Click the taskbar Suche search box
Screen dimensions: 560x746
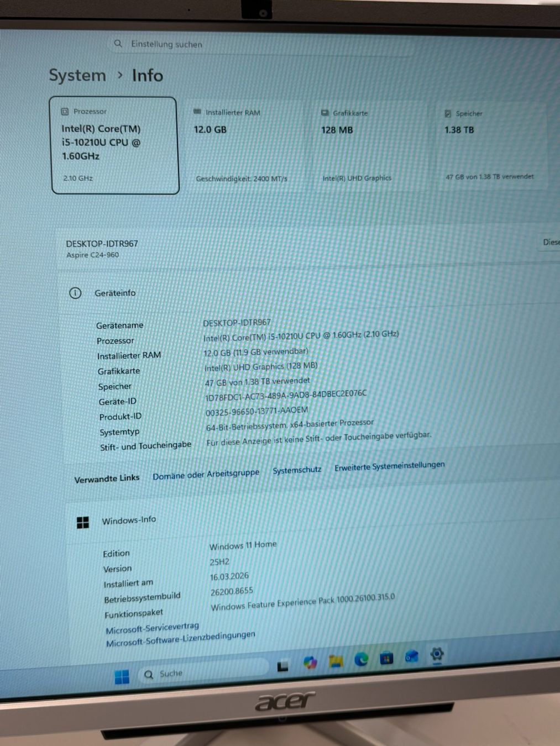tap(202, 671)
